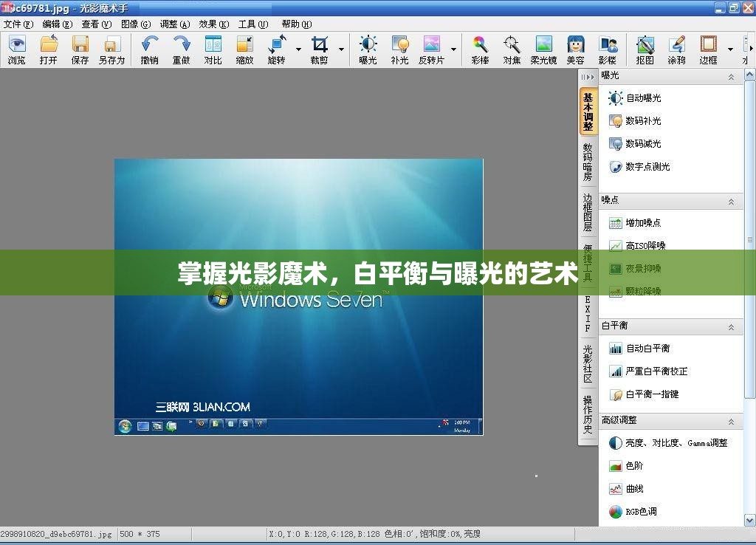Open the 帮助 menu
Viewport: 756px width, 545px height.
tap(297, 24)
